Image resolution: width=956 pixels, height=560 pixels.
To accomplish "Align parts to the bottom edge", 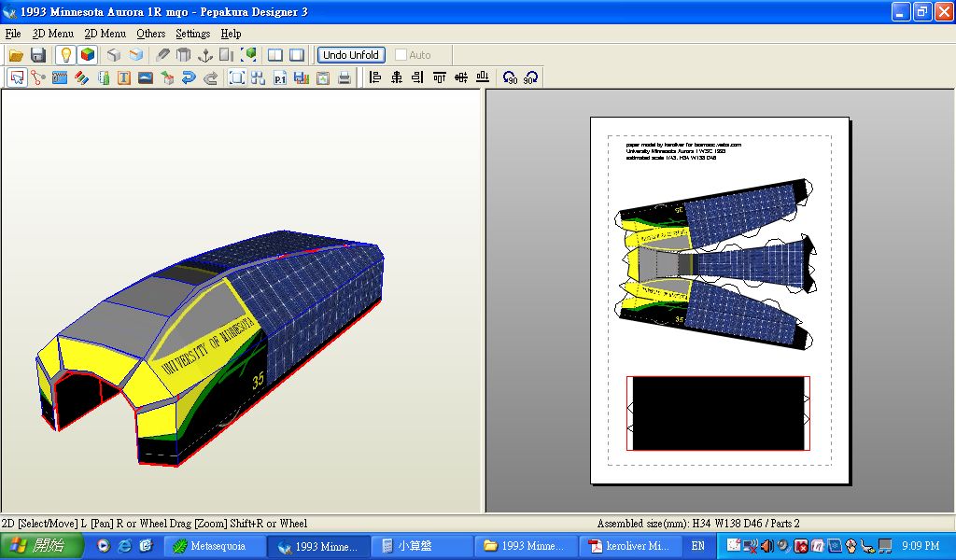I will click(x=483, y=78).
